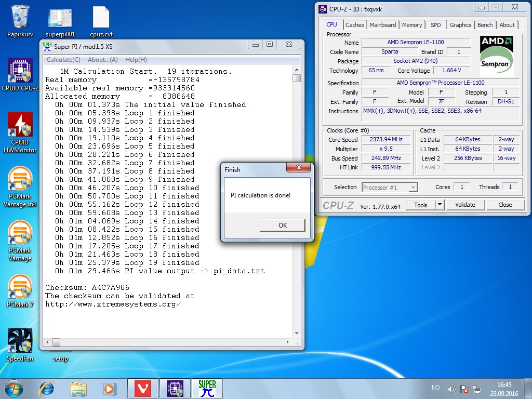Viewport: 532px width, 399px height.
Task: Click the PI value output pi_data.txt line
Action: (160, 271)
